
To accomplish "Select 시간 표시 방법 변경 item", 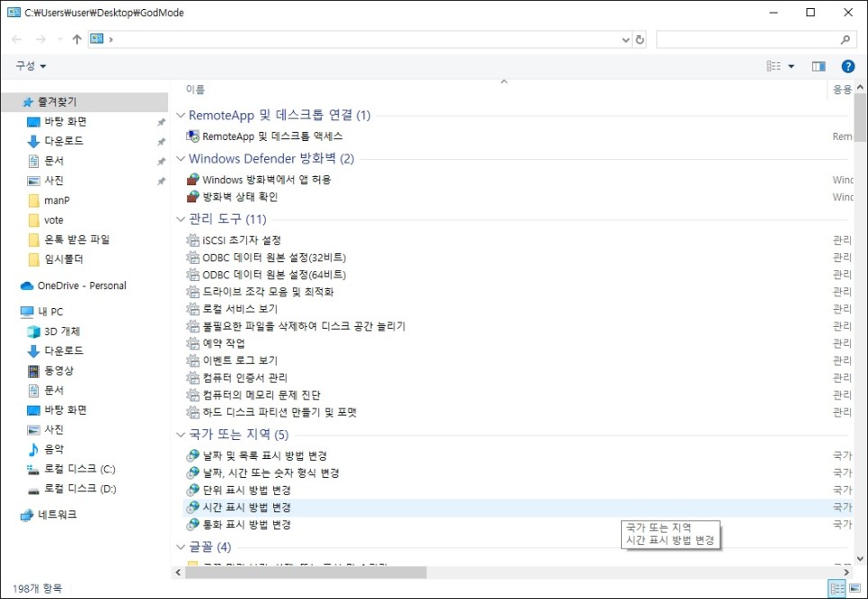I will click(247, 507).
